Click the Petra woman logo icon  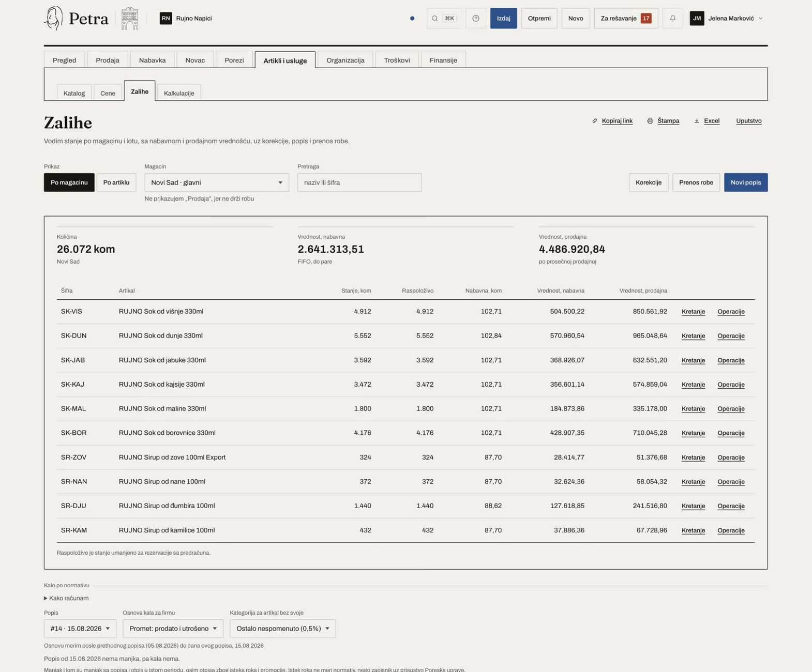[53, 18]
